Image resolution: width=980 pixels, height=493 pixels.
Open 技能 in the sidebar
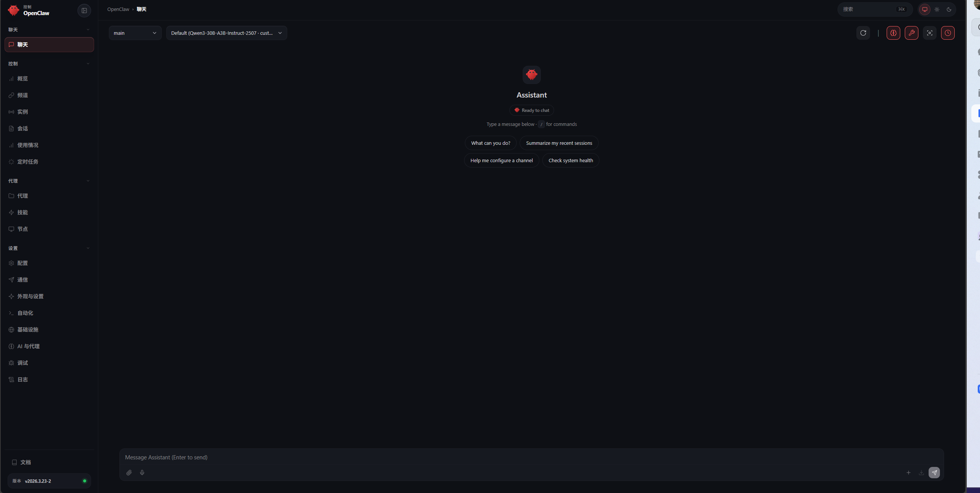pyautogui.click(x=22, y=212)
